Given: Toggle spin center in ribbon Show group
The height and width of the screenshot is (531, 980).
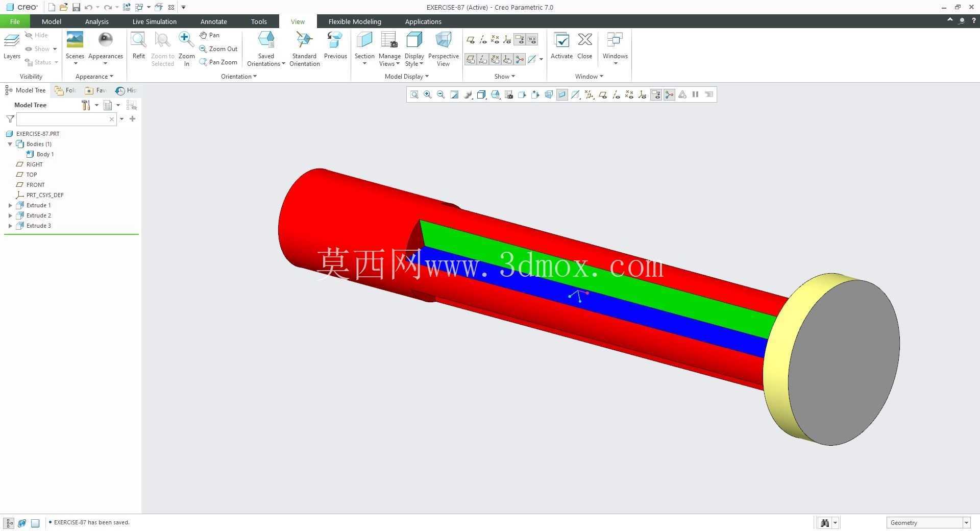Looking at the screenshot, I should pyautogui.click(x=520, y=59).
